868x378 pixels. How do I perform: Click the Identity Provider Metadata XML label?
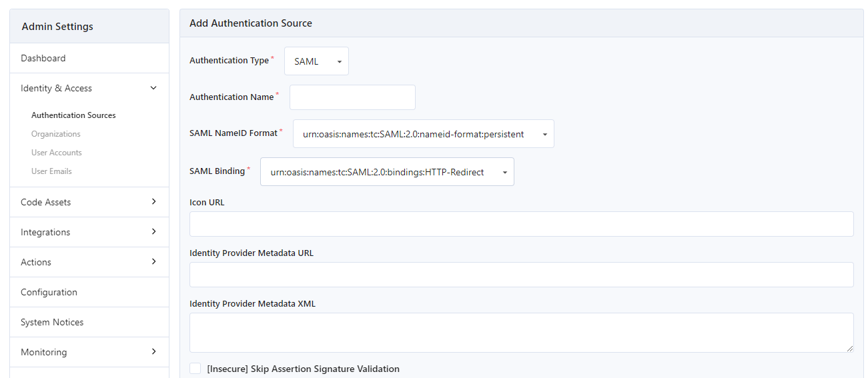pyautogui.click(x=253, y=303)
